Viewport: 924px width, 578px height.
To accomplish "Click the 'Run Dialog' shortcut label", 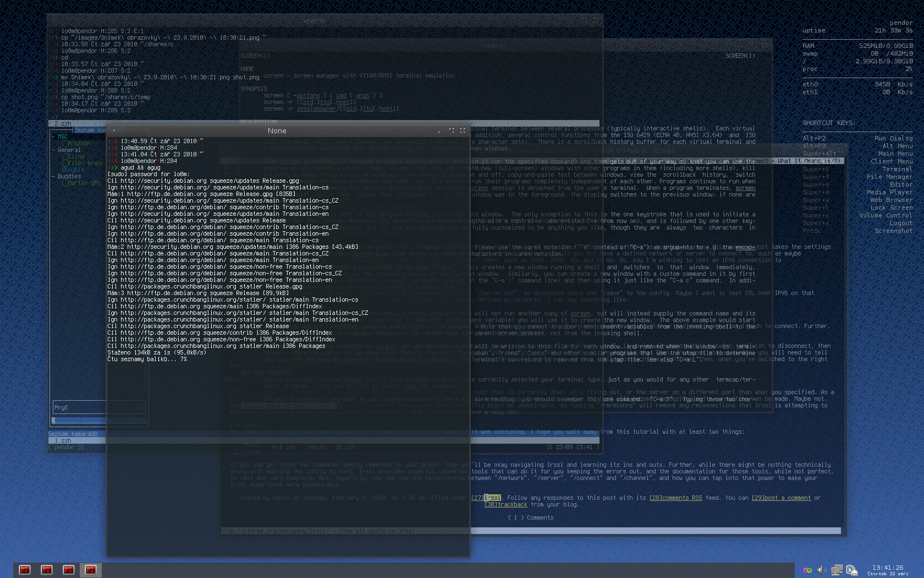I will 893,138.
